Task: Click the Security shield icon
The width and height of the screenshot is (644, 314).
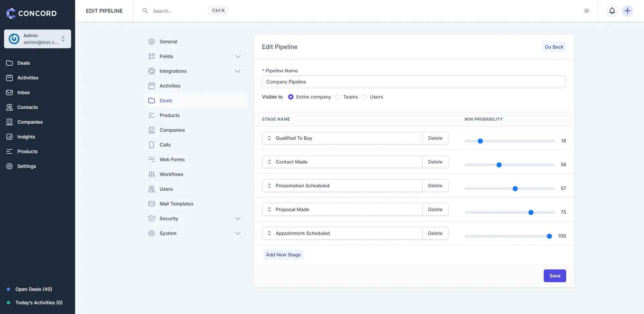Action: tap(152, 218)
